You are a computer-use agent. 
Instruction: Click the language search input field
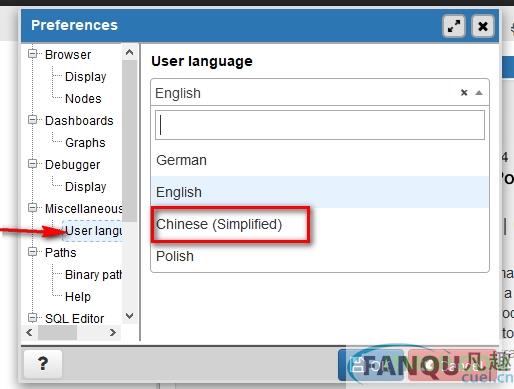(320, 125)
